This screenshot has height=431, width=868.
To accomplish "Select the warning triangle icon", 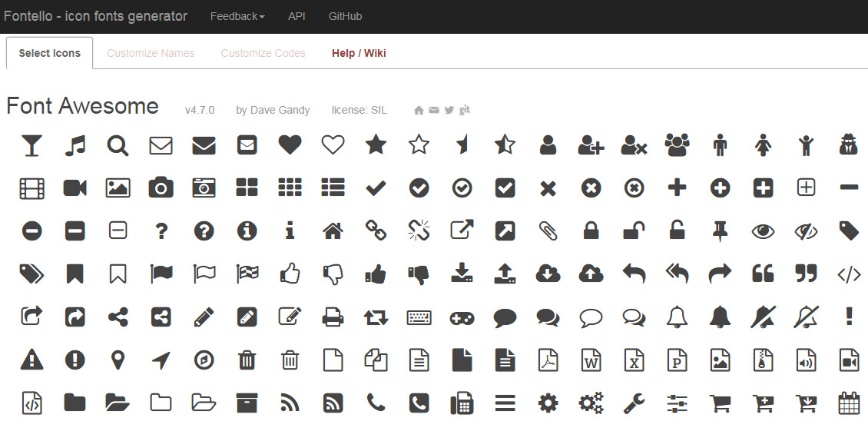I will [x=31, y=360].
